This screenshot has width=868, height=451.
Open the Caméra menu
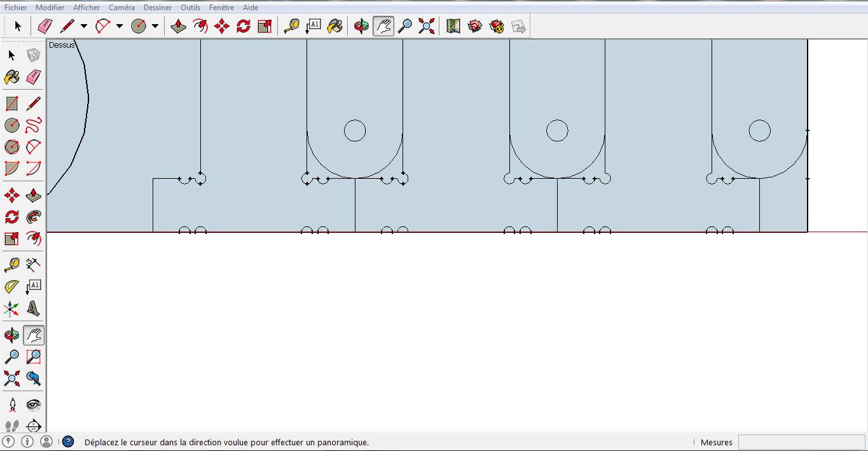click(x=121, y=8)
